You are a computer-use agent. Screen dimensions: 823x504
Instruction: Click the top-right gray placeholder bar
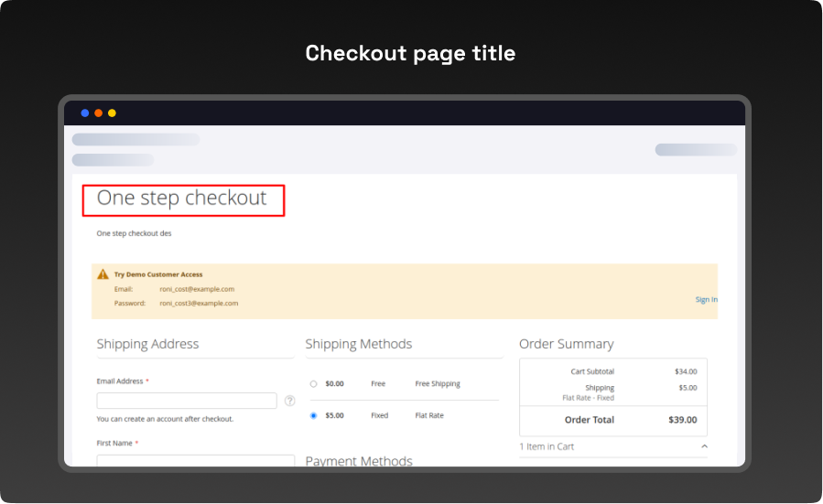(x=695, y=150)
